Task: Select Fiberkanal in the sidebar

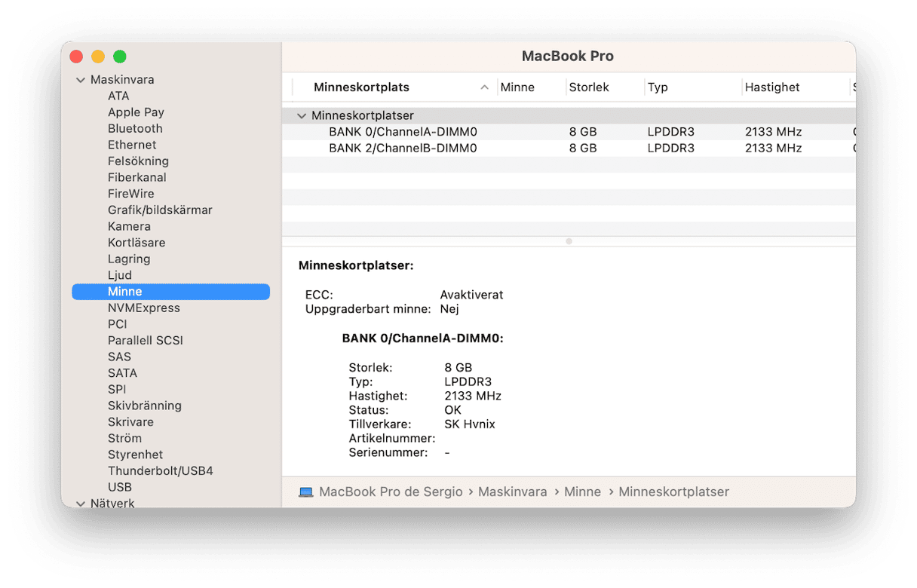Action: click(137, 177)
